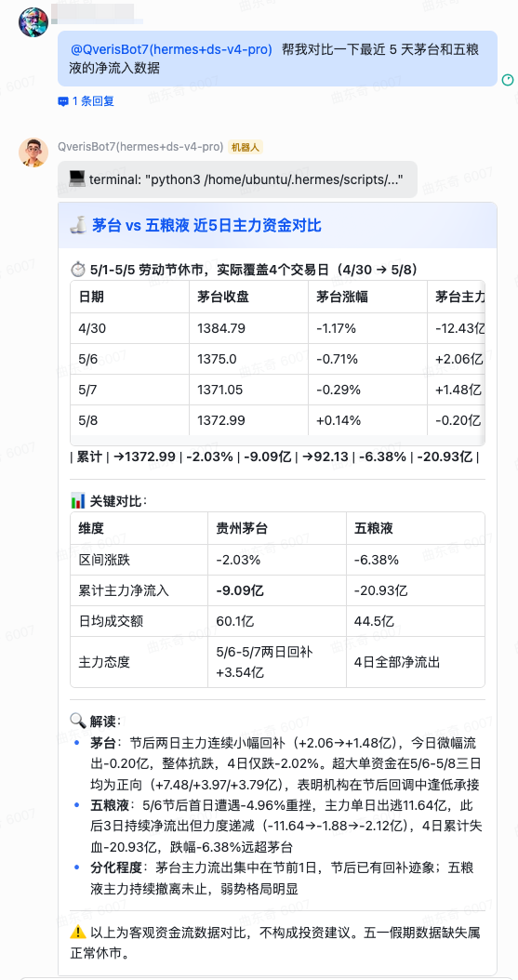Click the sender's avatar at top left

[33, 22]
